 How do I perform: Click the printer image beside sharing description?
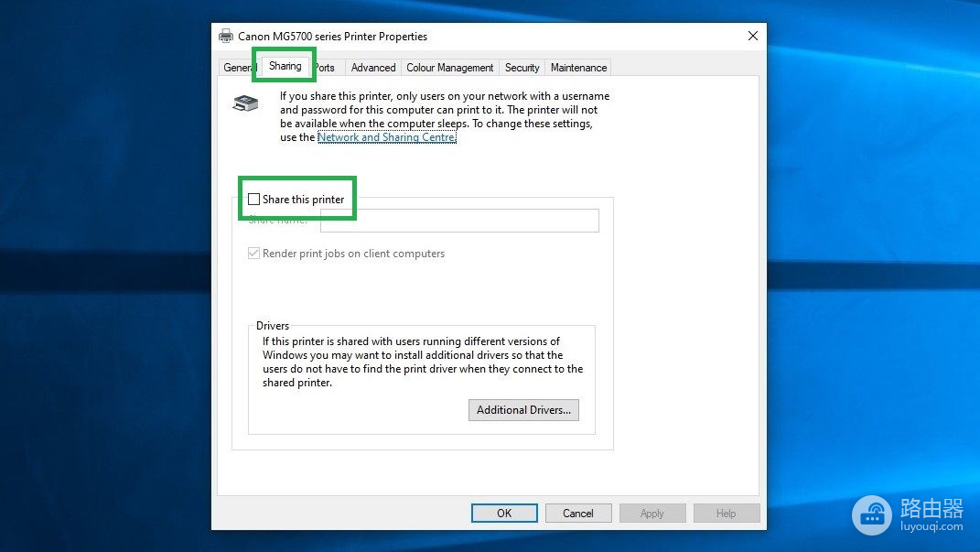coord(245,103)
